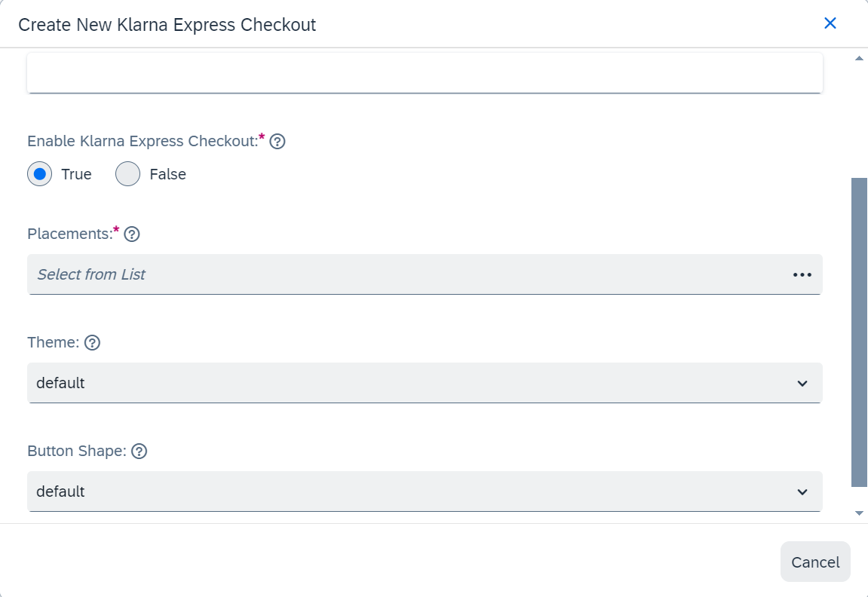Click the Theme dropdown chevron arrow
The height and width of the screenshot is (597, 868).
pos(802,384)
